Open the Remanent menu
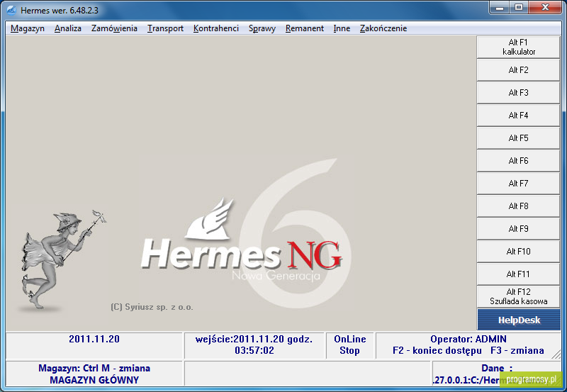 pos(305,28)
